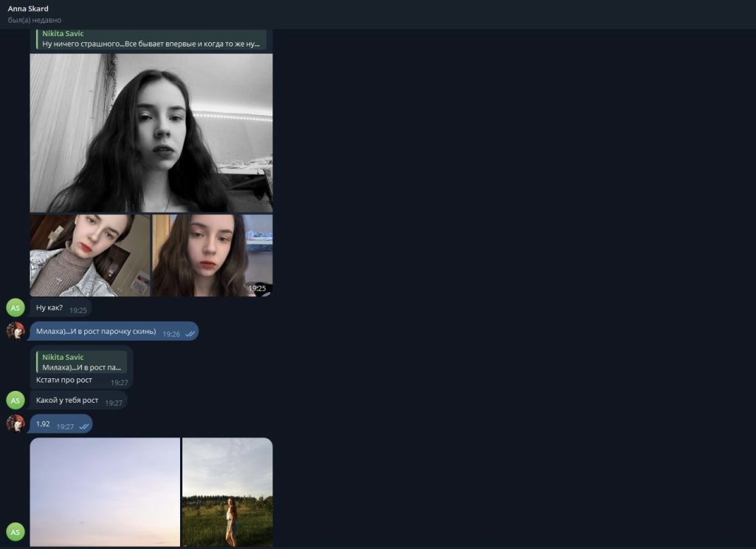
Task: Open the pale evening sky photo
Action: 105,491
